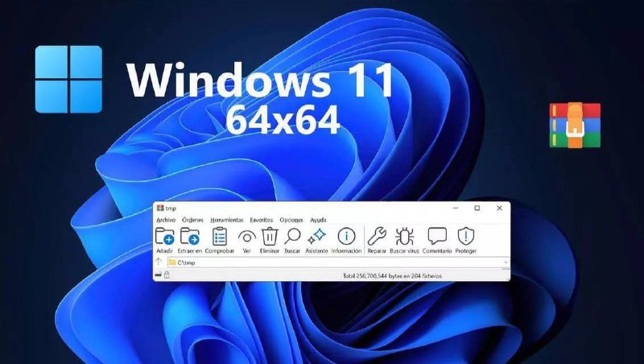Click the Windows 11 logo
This screenshot has height=364, width=644.
point(68,79)
